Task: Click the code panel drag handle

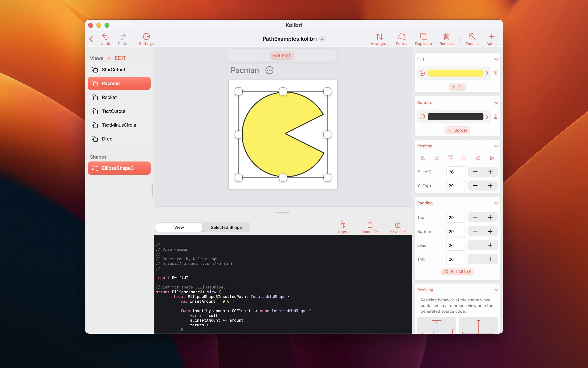Action: pos(283,213)
